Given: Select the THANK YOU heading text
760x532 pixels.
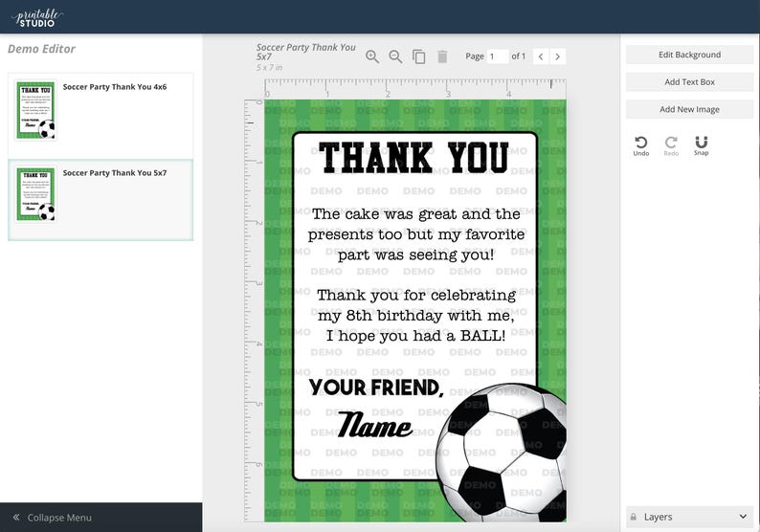Looking at the screenshot, I should (x=414, y=158).
